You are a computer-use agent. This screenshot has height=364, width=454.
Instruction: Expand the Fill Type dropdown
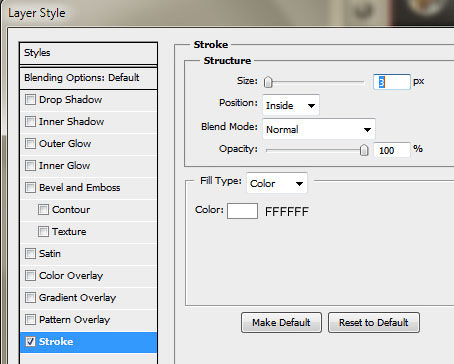point(277,183)
